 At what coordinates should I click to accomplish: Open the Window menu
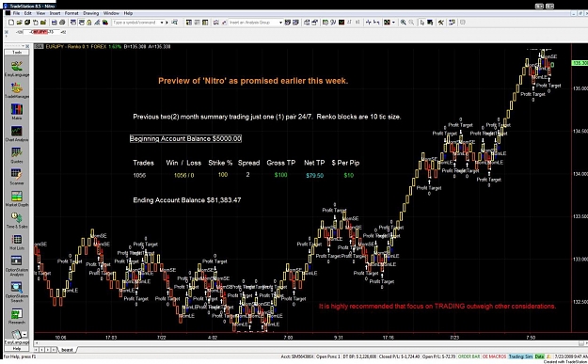[111, 13]
